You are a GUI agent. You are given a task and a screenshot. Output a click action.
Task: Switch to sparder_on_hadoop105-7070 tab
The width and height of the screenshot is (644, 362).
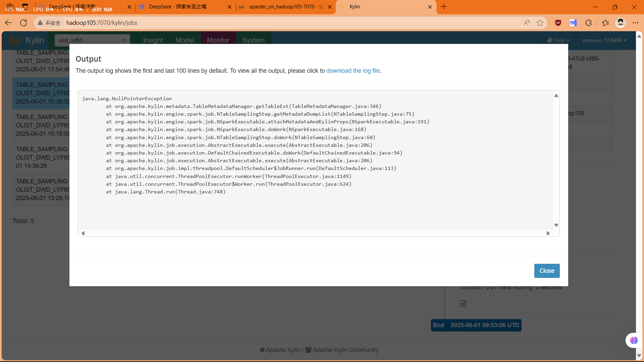285,7
